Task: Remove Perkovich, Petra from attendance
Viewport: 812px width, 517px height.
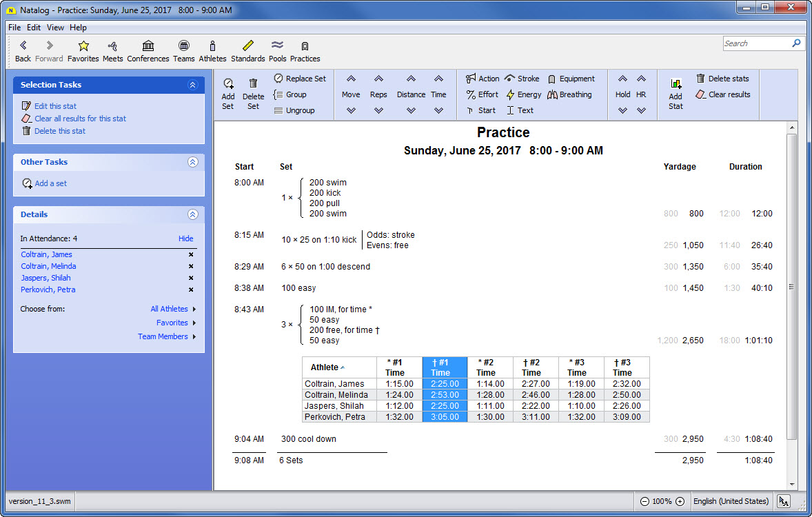Action: 191,290
